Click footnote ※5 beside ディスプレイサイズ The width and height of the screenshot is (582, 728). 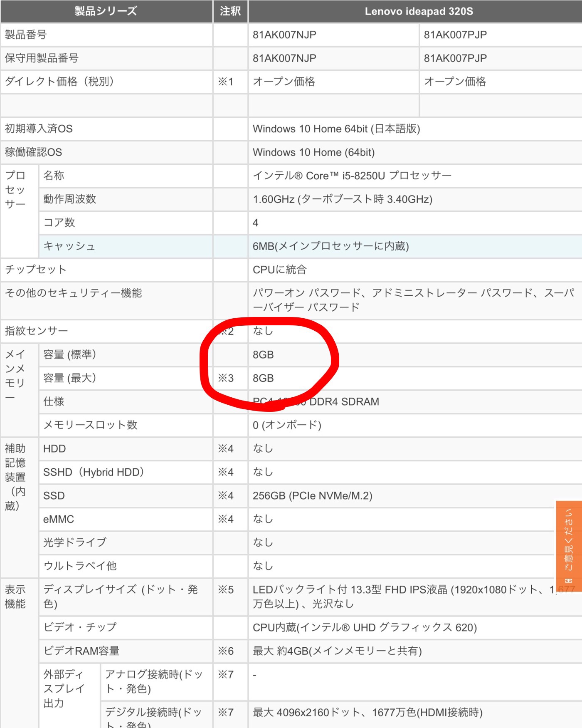226,590
